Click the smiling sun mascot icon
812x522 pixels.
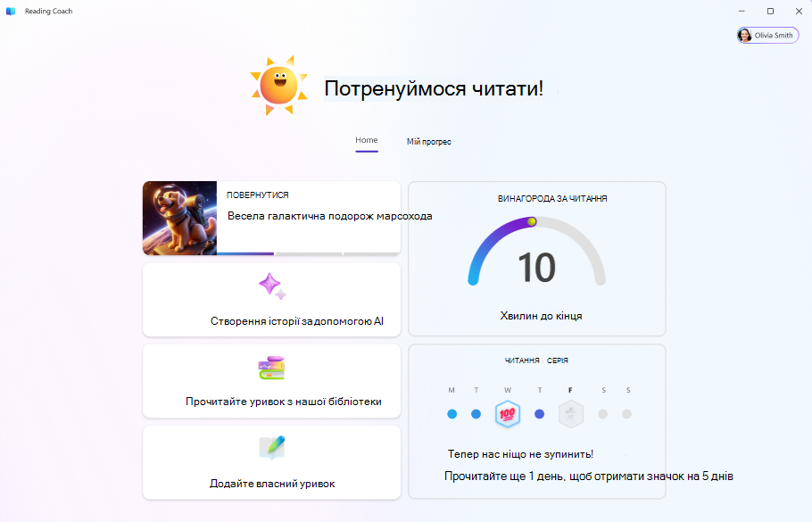click(278, 86)
